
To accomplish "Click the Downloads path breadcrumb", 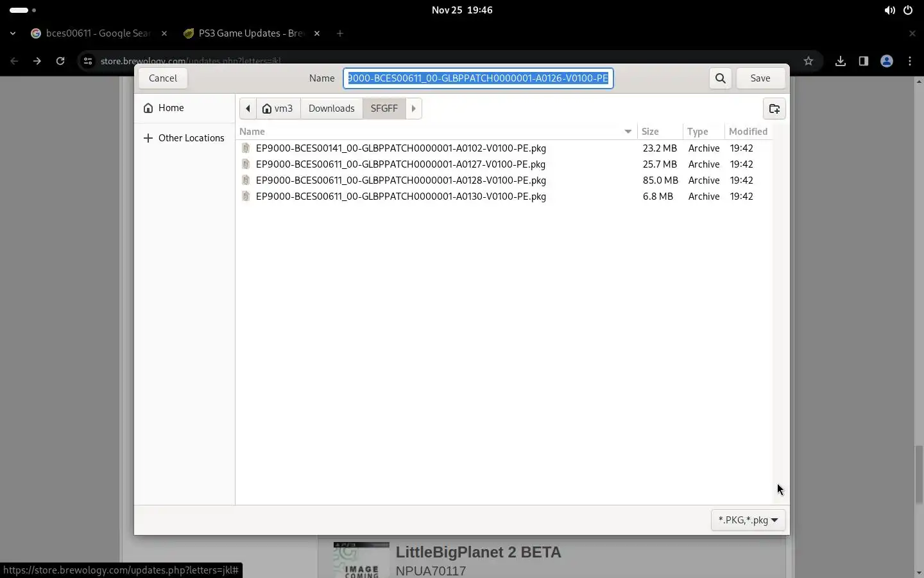I will 331,109.
